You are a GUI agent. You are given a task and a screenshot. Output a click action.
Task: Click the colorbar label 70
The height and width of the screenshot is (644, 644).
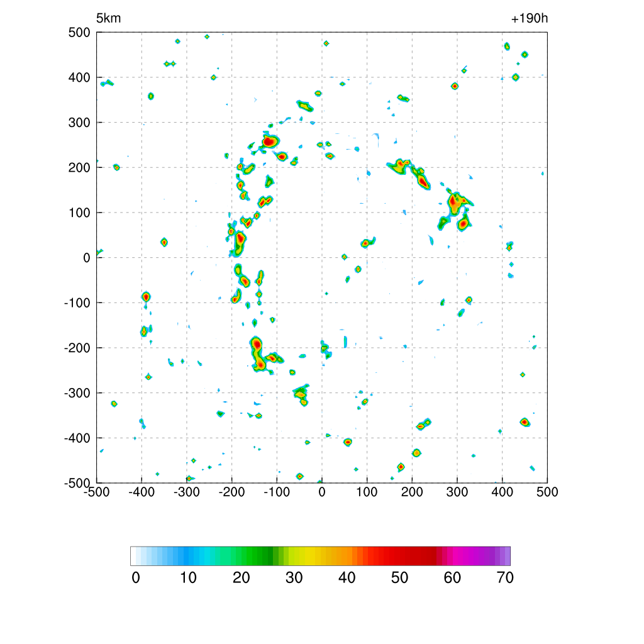pos(505,578)
